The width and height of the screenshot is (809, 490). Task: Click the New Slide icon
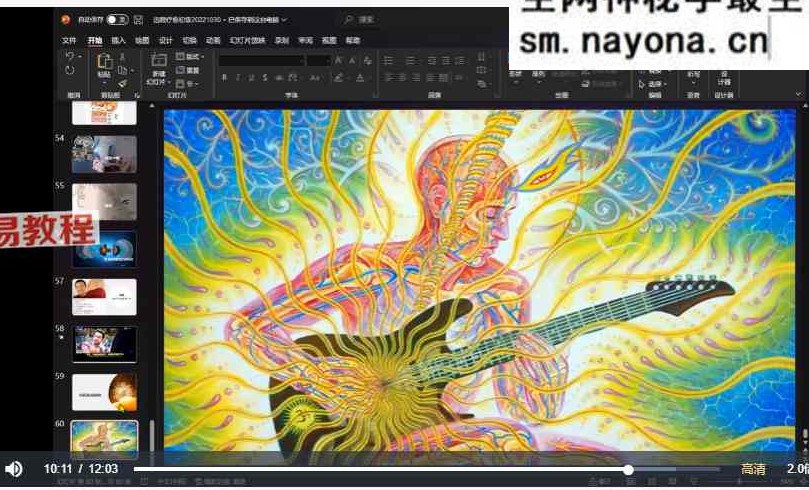point(159,60)
